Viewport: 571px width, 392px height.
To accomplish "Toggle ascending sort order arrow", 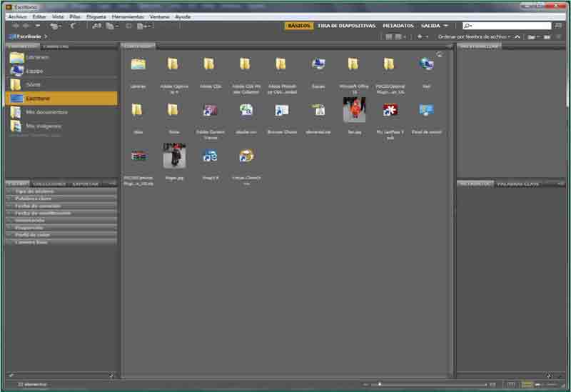I will (x=517, y=36).
